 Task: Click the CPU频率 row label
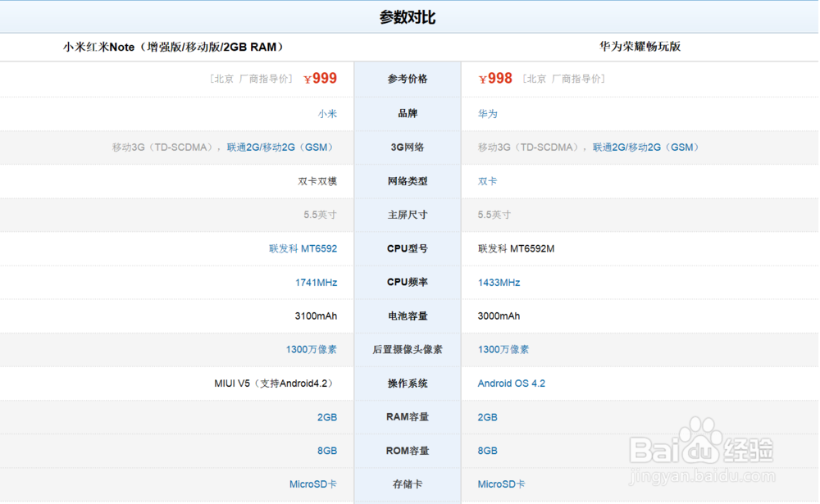click(x=408, y=283)
